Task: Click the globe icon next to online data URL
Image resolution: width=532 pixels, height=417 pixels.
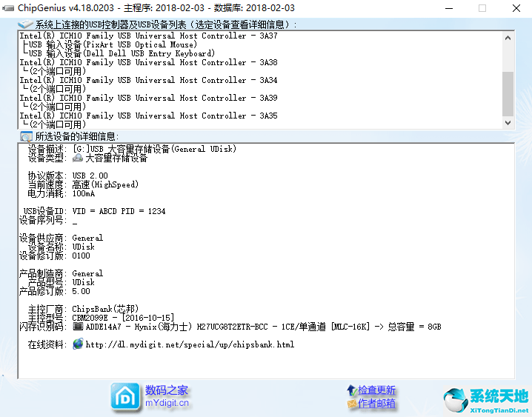Action: [78, 344]
